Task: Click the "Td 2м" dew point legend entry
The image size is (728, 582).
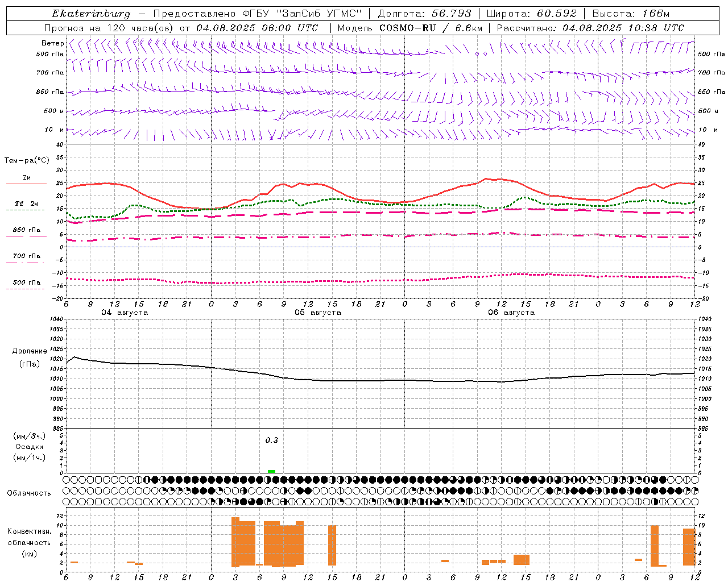Action: [x=27, y=203]
